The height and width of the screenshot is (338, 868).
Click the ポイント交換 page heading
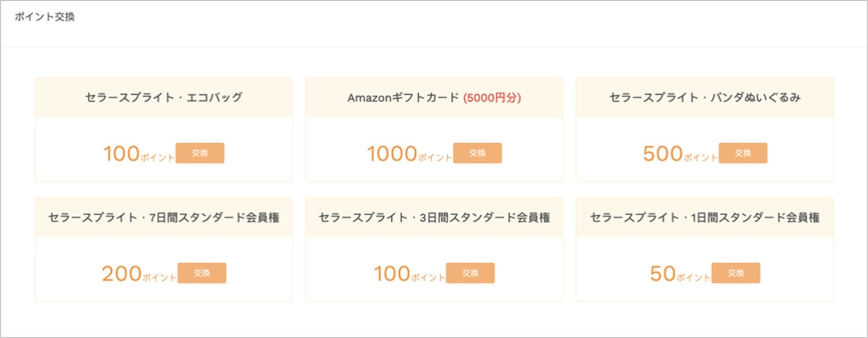[x=45, y=17]
